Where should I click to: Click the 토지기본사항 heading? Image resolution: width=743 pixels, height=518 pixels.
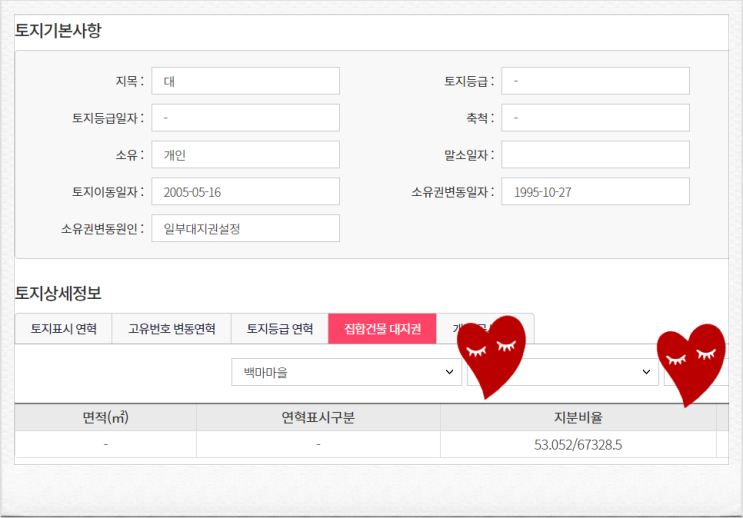coord(58,30)
